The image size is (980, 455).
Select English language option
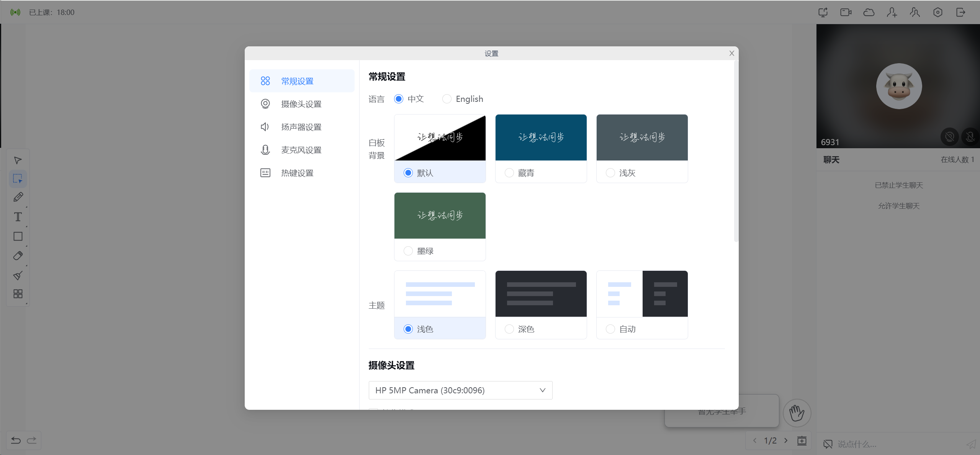coord(447,99)
